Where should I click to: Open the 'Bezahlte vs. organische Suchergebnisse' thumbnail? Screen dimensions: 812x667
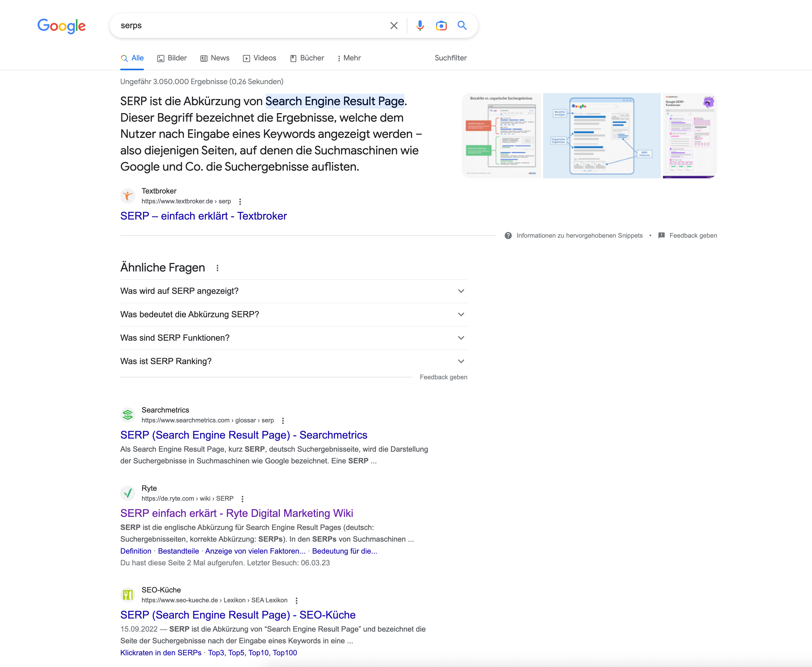tap(501, 136)
